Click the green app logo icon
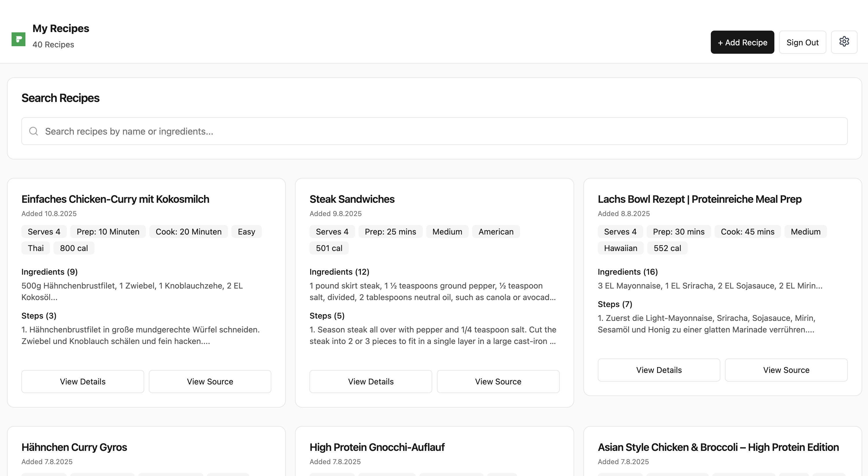868x476 pixels. 18,39
